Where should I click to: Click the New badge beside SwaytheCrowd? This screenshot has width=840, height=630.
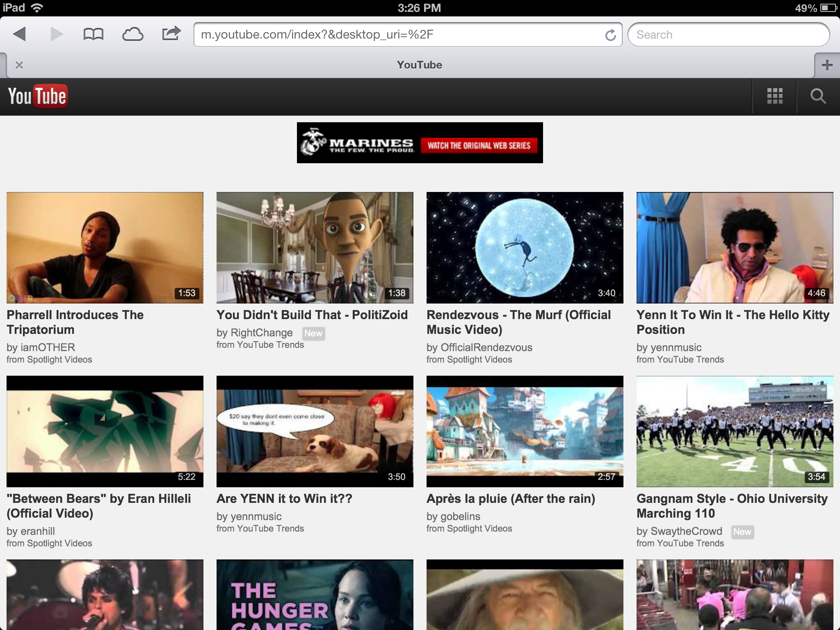(742, 532)
